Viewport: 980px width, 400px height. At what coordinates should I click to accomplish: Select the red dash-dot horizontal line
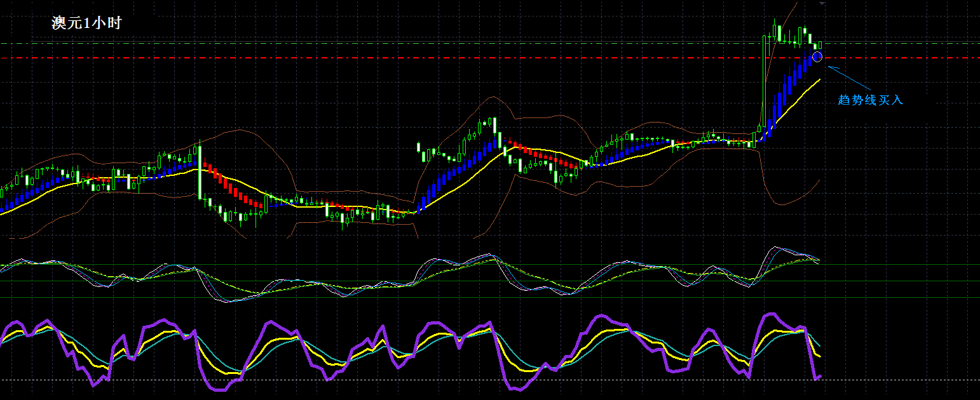490,58
